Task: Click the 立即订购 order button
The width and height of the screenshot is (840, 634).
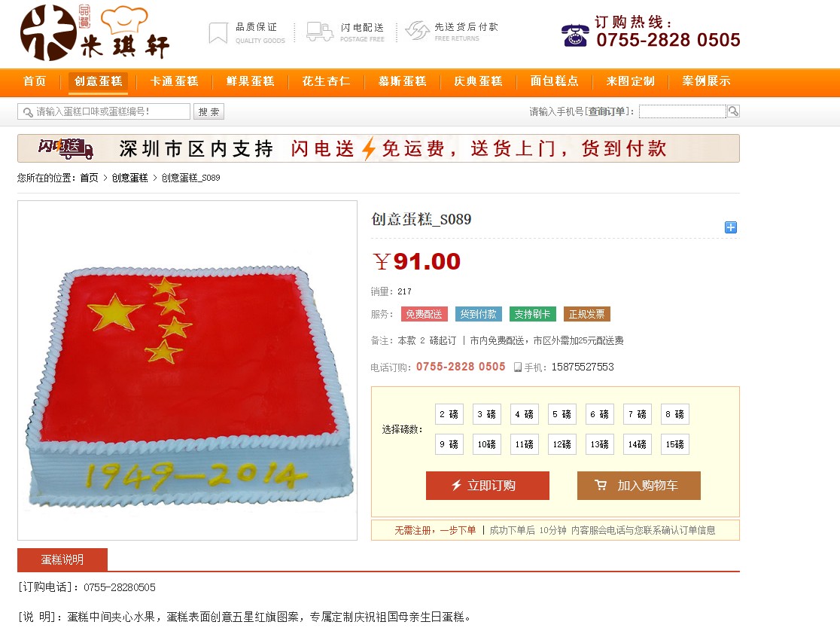Action: point(488,486)
